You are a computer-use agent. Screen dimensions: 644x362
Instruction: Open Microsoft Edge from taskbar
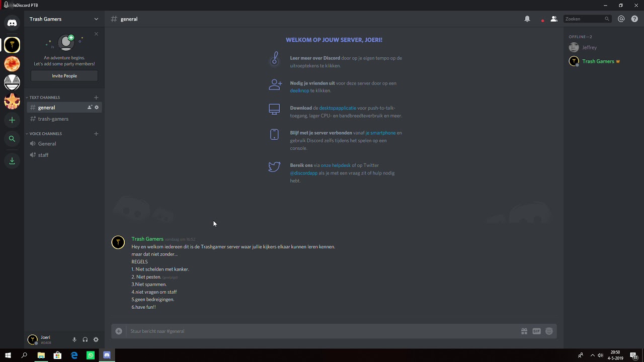(x=74, y=355)
